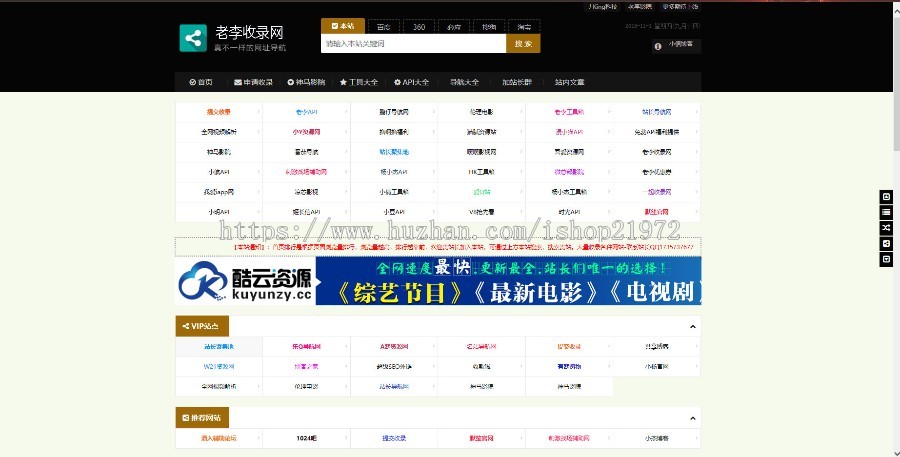Click the star icon for 工具大全
Image resolution: width=900 pixels, height=457 pixels.
(x=343, y=82)
